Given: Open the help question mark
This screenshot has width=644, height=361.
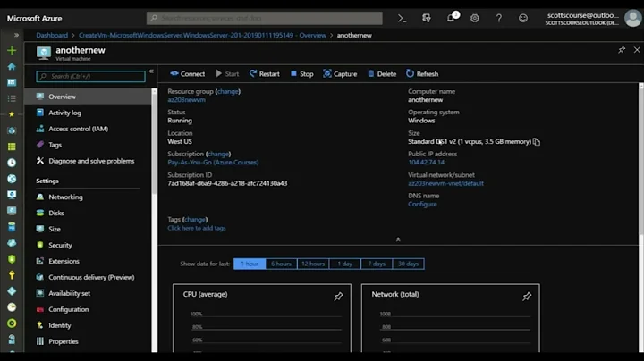Looking at the screenshot, I should 498,18.
